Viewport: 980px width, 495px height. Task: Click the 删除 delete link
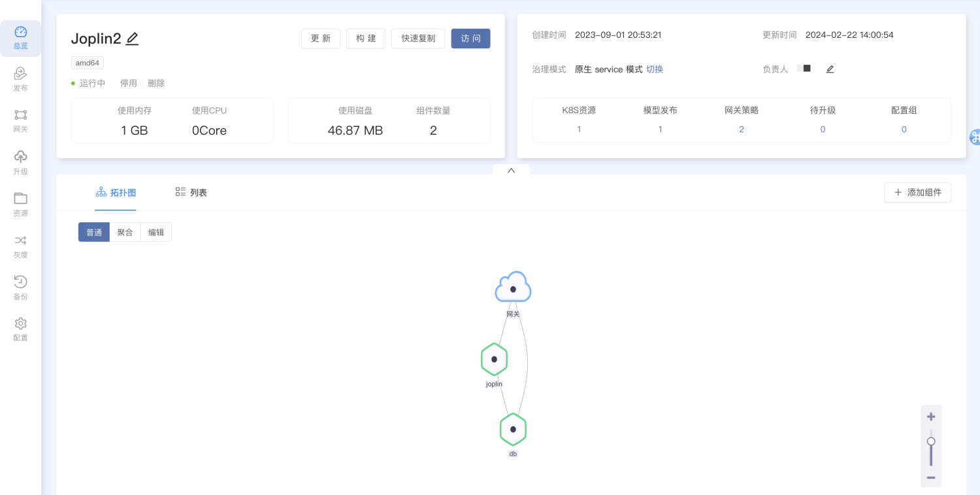[x=156, y=83]
